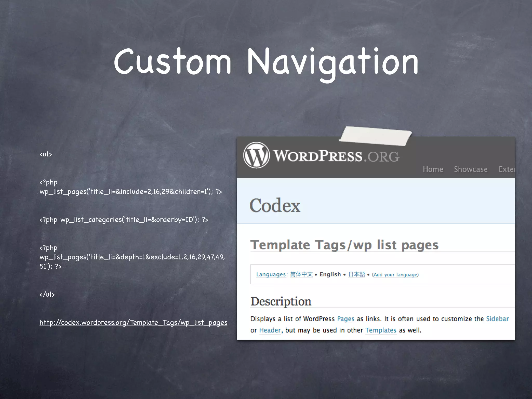Open the Home menu item

click(x=433, y=169)
